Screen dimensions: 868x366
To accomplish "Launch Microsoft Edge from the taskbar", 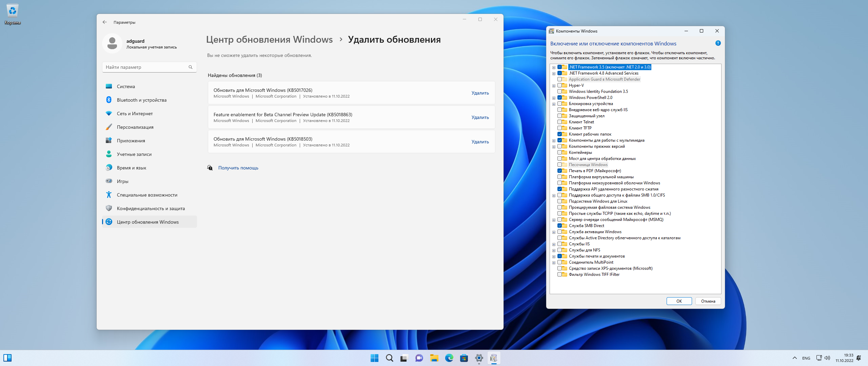I will [x=449, y=358].
